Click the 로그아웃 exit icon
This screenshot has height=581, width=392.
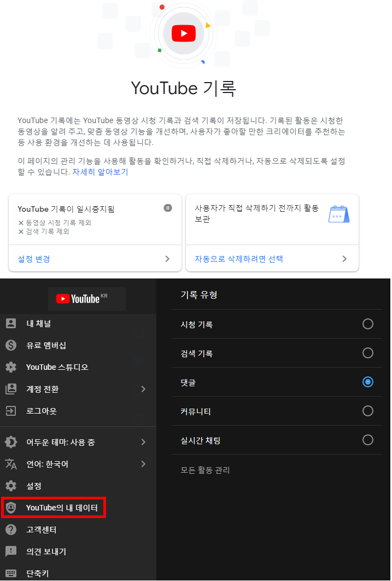pos(11,411)
